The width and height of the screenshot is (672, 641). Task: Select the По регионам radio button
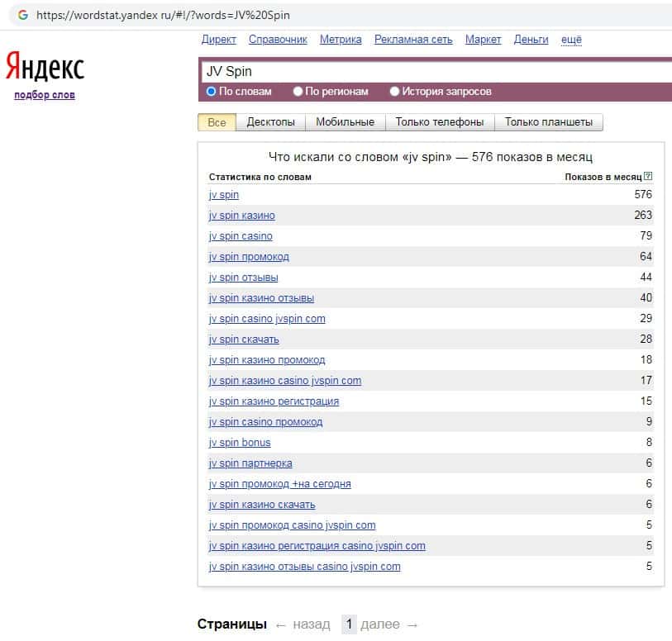click(298, 92)
